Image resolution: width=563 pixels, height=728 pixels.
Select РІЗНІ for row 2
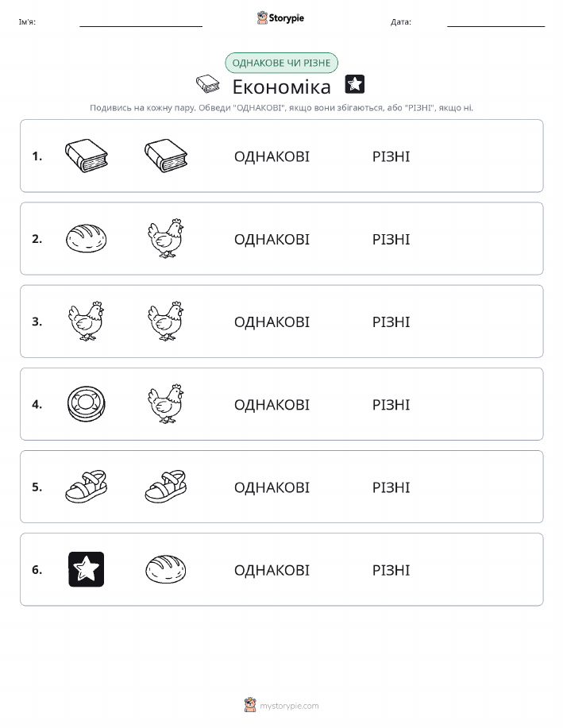[x=391, y=239]
